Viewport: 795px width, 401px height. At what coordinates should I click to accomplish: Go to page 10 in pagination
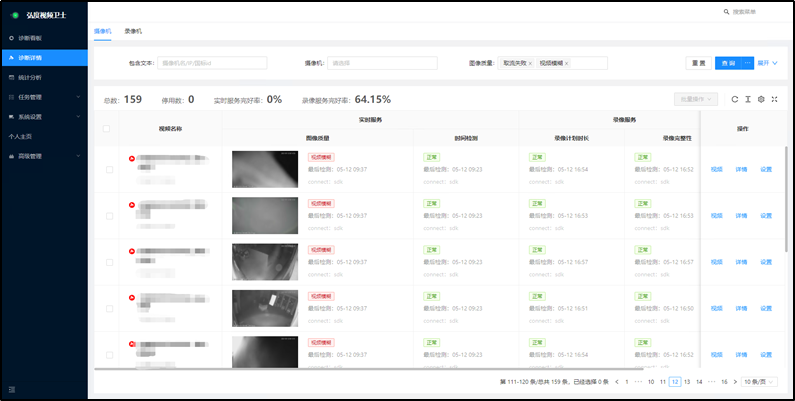[651, 382]
